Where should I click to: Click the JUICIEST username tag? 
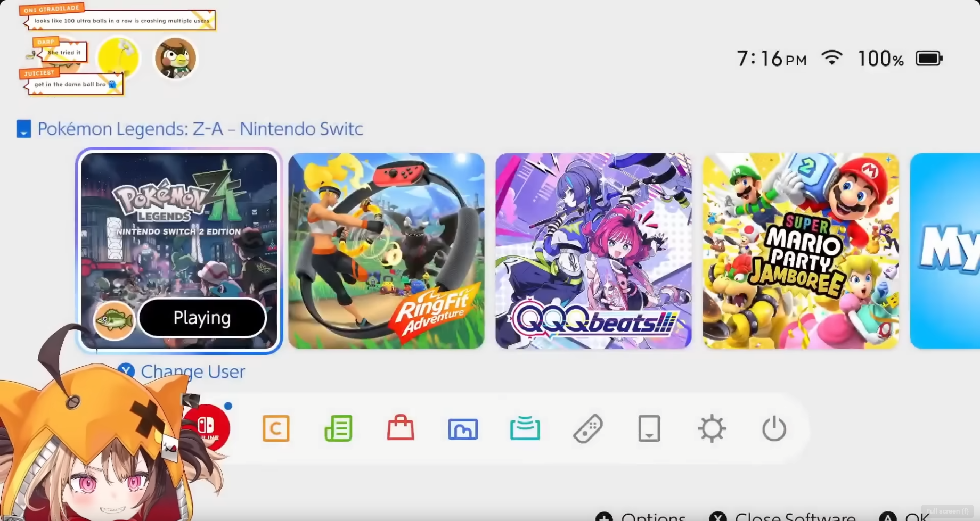coord(39,73)
